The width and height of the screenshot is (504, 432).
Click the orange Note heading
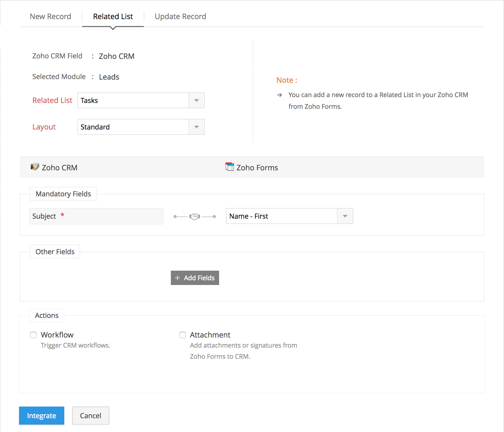point(287,80)
